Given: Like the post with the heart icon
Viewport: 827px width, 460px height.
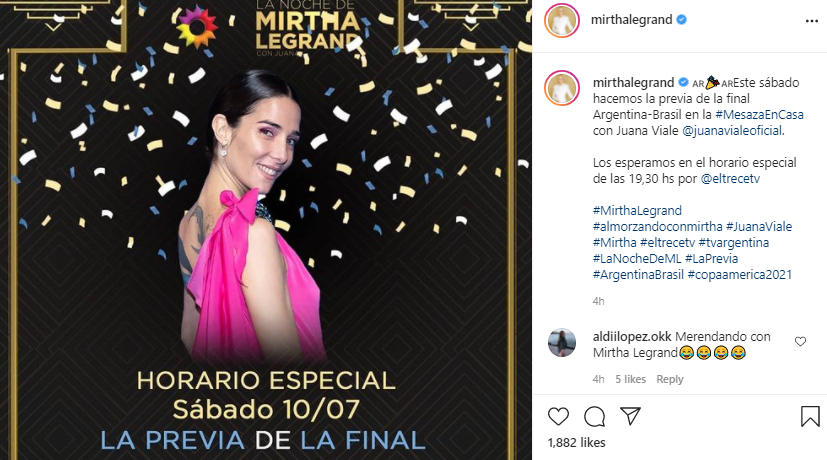Looking at the screenshot, I should pyautogui.click(x=558, y=417).
